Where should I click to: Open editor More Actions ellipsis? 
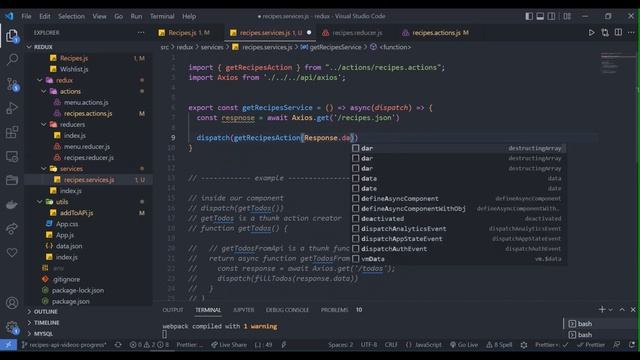(631, 32)
